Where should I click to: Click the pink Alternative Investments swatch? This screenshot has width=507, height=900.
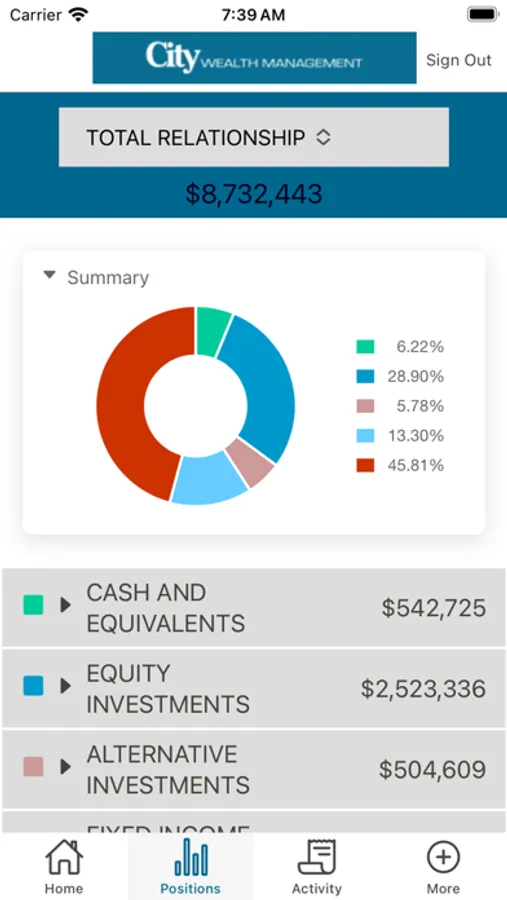(x=33, y=767)
